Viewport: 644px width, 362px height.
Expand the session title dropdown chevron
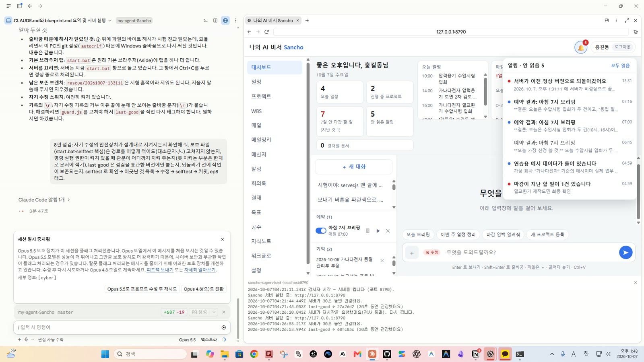click(110, 21)
